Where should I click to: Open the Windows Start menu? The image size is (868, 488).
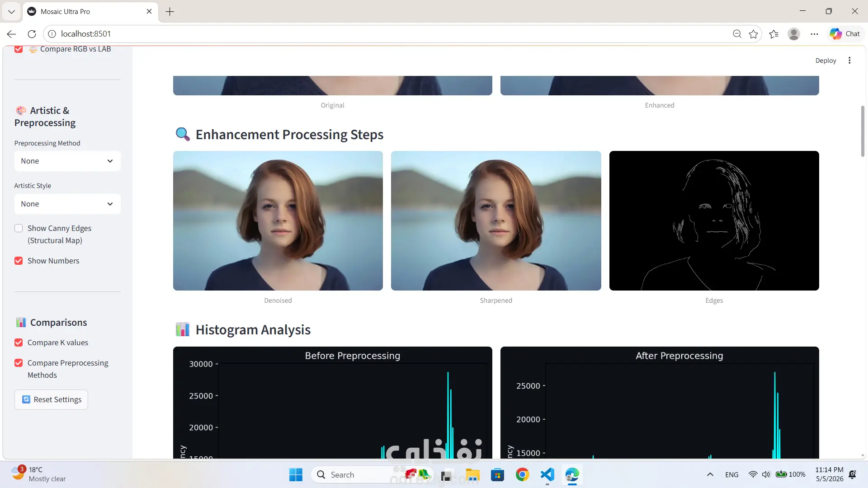click(296, 475)
